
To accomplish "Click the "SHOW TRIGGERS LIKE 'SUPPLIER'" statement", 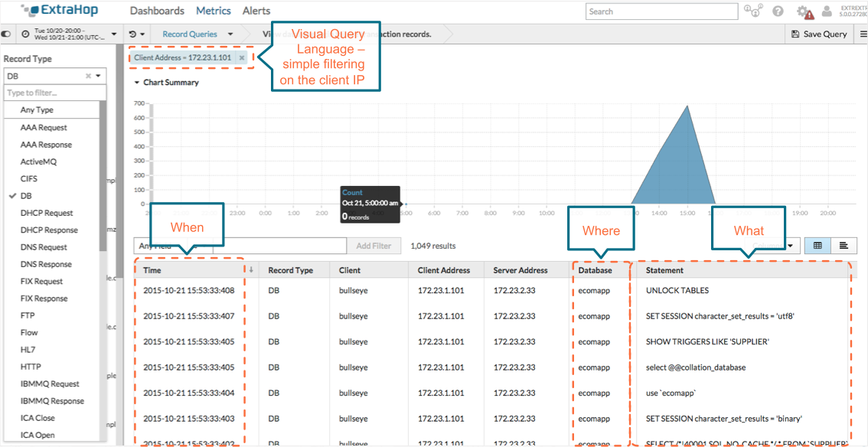I will click(x=707, y=342).
